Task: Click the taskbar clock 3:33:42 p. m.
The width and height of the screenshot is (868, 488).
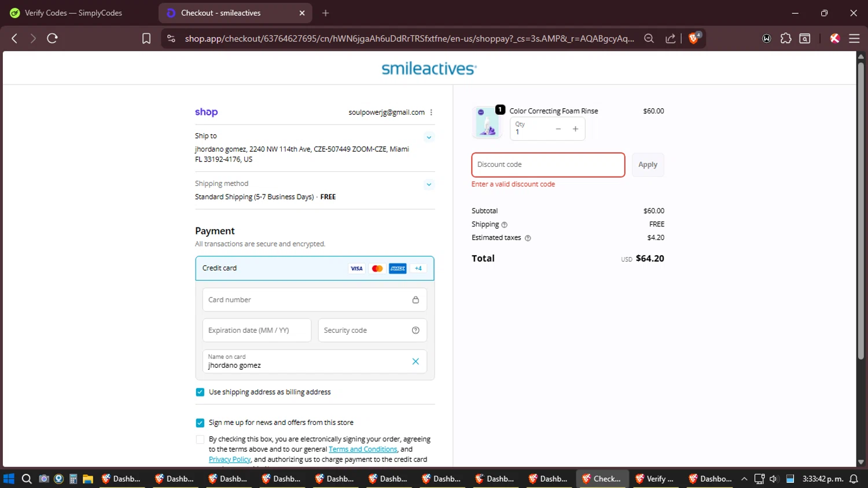Action: [x=822, y=479]
